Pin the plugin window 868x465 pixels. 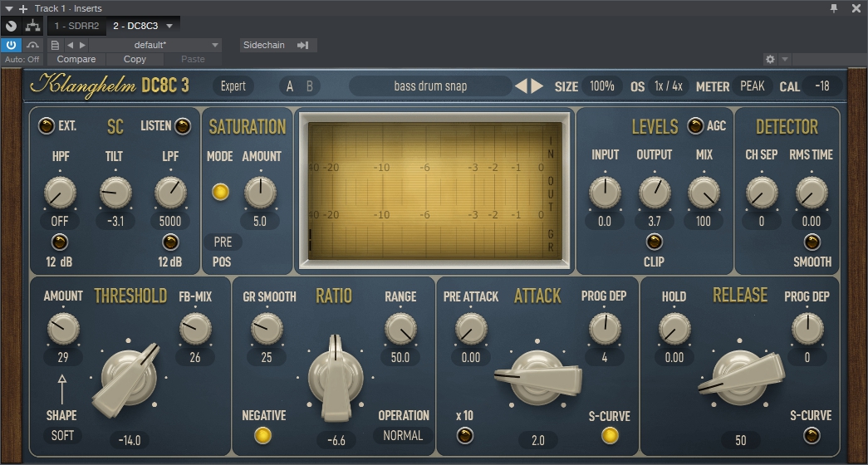click(x=834, y=7)
